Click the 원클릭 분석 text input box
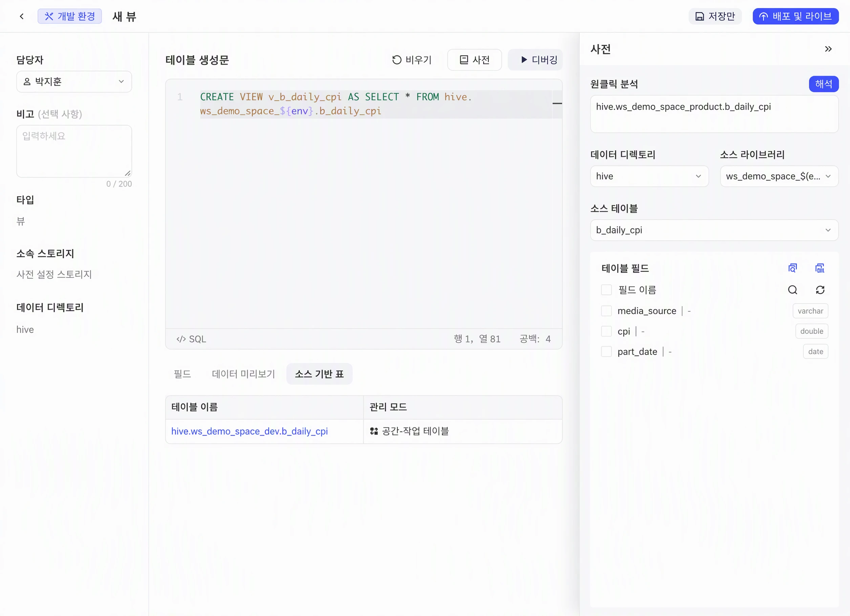The image size is (850, 616). [714, 114]
